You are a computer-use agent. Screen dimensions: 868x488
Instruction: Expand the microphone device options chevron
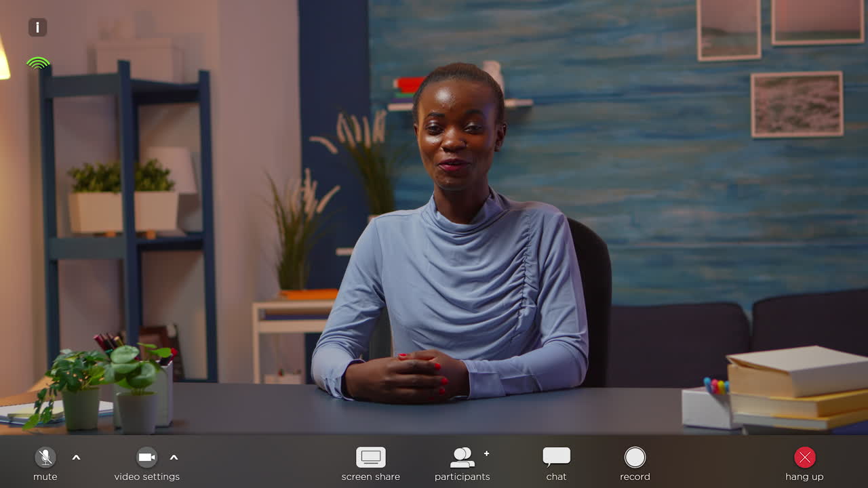76,457
